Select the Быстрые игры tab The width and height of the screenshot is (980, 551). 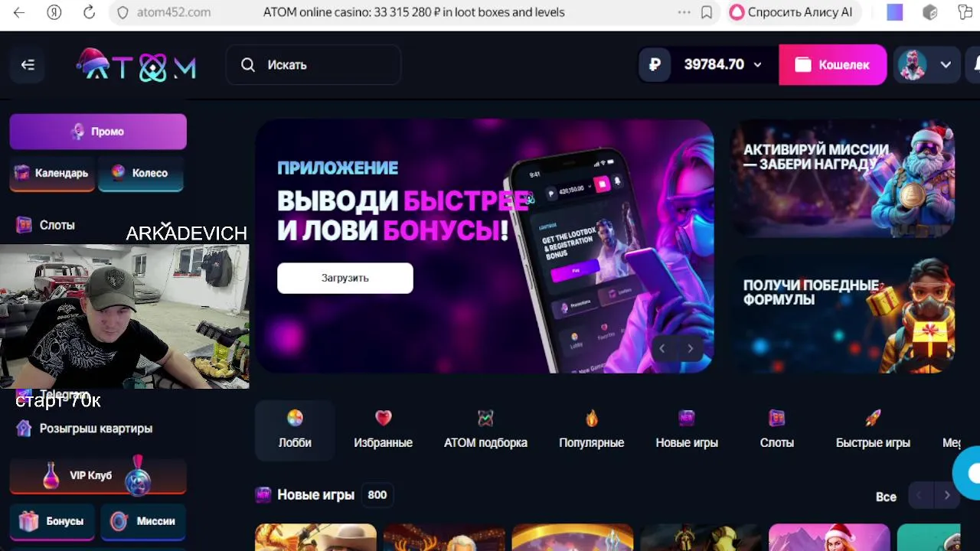(873, 430)
